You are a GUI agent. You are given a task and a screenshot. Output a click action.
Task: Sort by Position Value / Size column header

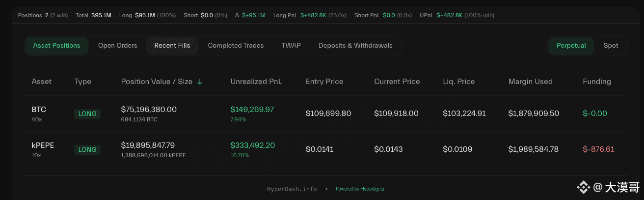pos(157,82)
